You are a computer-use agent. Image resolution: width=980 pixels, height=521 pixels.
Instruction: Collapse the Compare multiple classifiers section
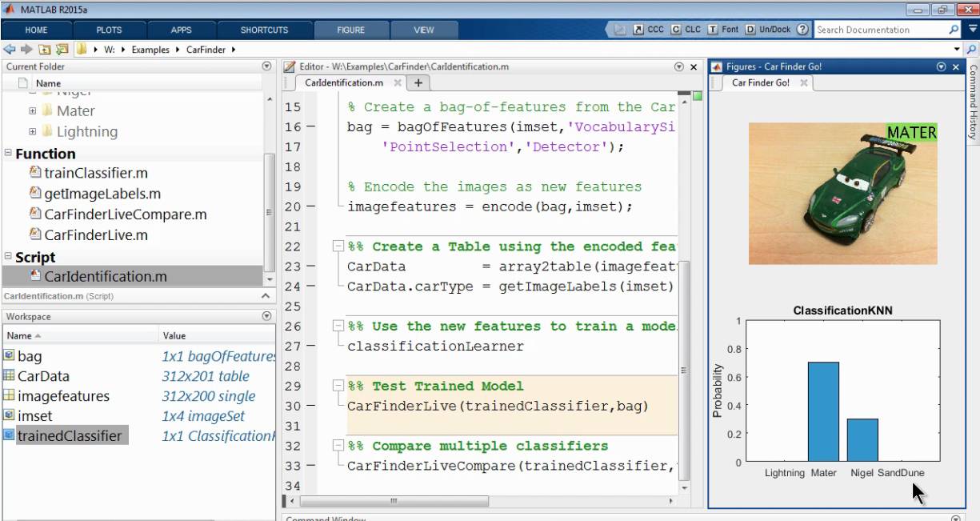point(338,446)
